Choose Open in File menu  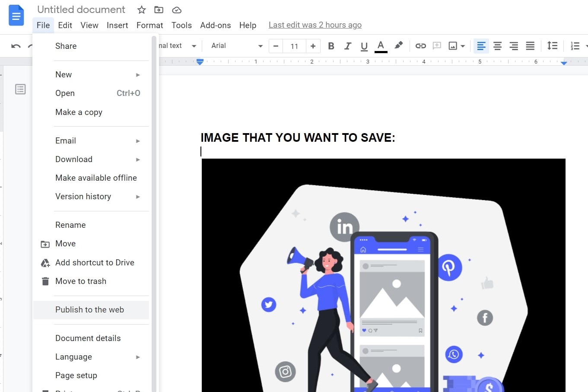tap(91, 93)
